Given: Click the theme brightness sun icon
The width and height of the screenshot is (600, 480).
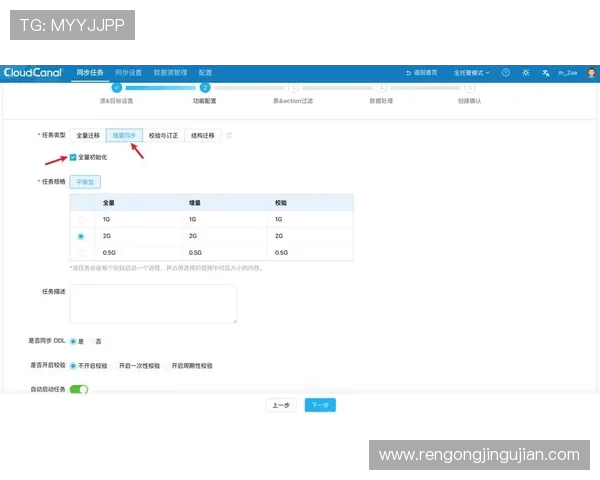Looking at the screenshot, I should [526, 73].
